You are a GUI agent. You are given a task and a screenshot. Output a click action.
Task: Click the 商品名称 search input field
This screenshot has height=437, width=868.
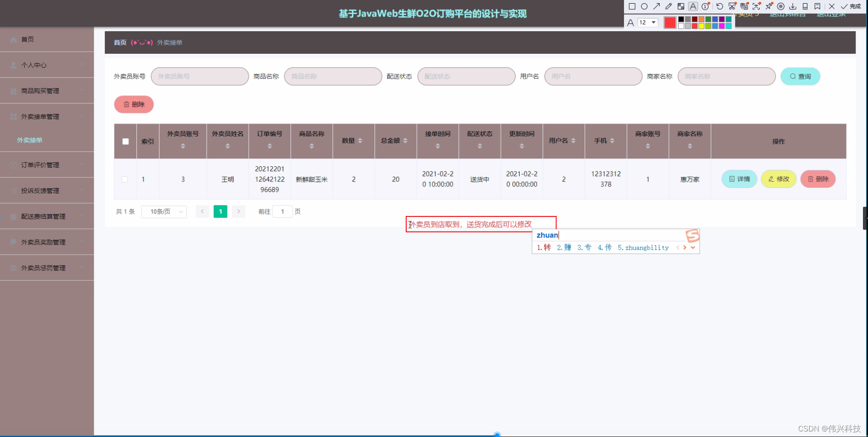tap(333, 76)
